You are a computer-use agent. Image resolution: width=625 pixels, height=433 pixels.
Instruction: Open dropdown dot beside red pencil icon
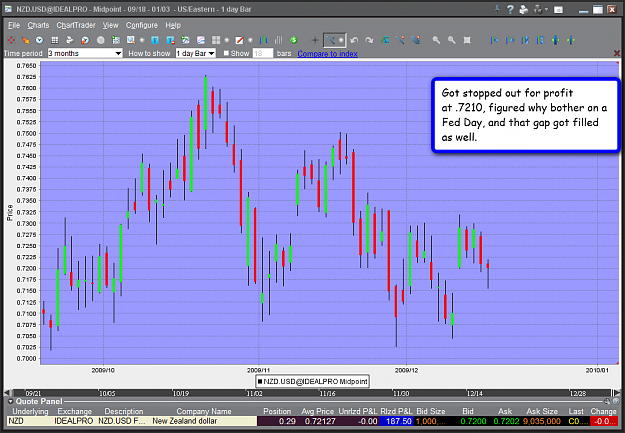click(x=250, y=40)
